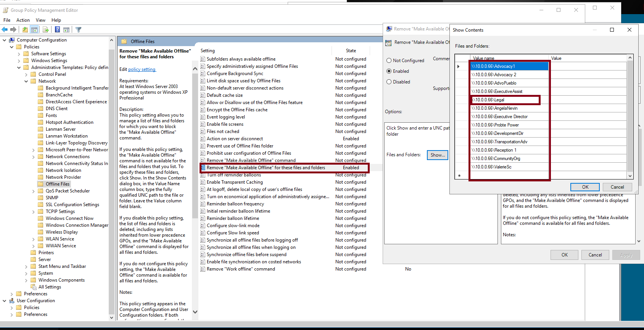The width and height of the screenshot is (644, 330).
Task: Click the Value name column header
Action: (510, 58)
